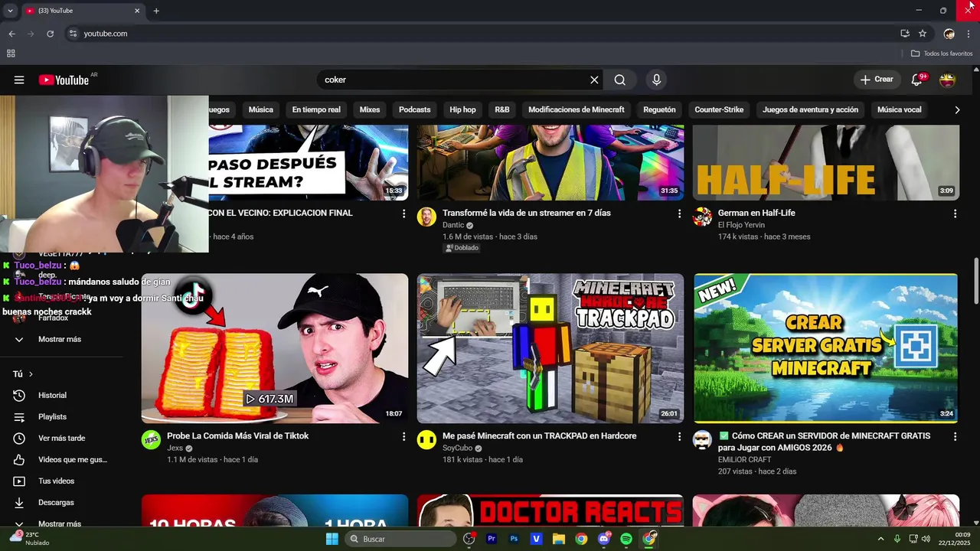The width and height of the screenshot is (980, 551).
Task: Open Photoshop from the taskbar
Action: (514, 539)
